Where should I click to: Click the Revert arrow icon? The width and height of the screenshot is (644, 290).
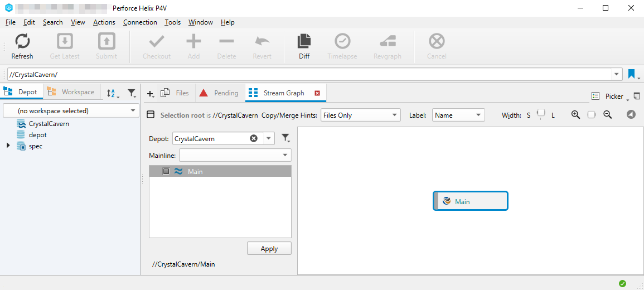262,41
